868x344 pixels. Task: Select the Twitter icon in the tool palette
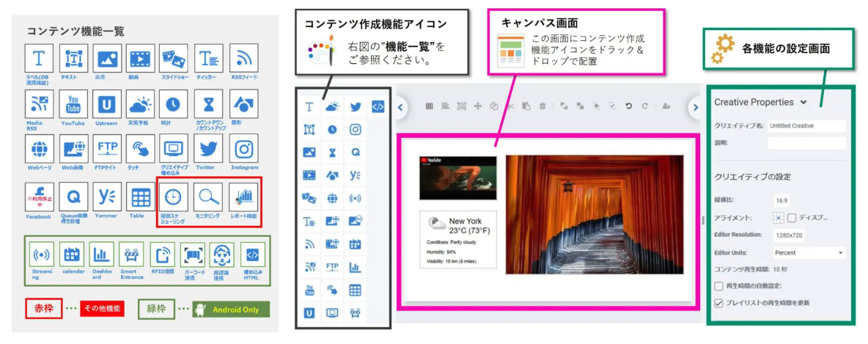[355, 107]
